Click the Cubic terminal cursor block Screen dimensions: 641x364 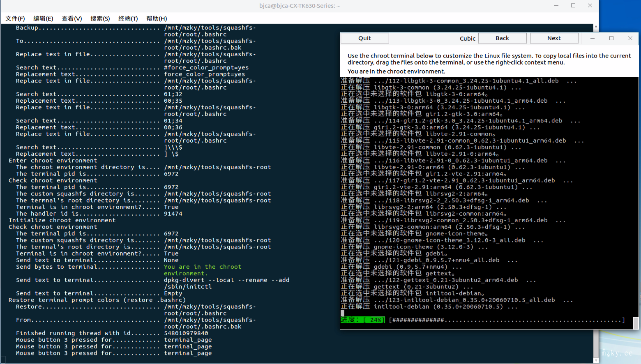(x=342, y=313)
